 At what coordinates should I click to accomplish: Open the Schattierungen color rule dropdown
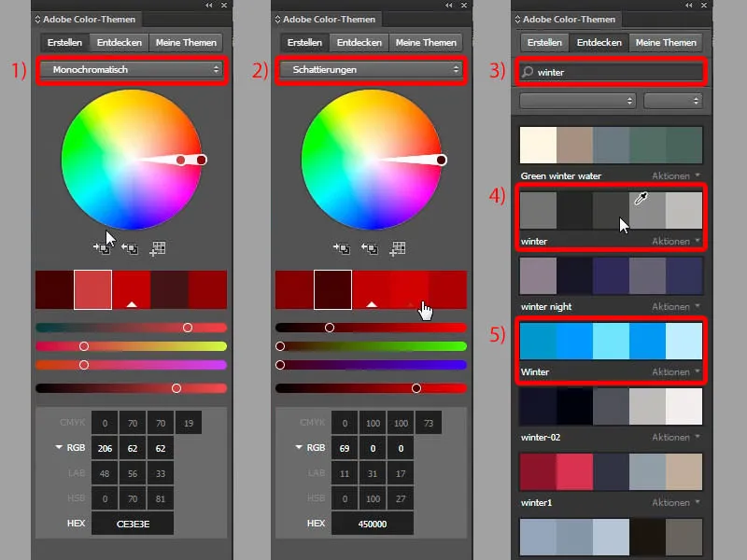pyautogui.click(x=371, y=69)
